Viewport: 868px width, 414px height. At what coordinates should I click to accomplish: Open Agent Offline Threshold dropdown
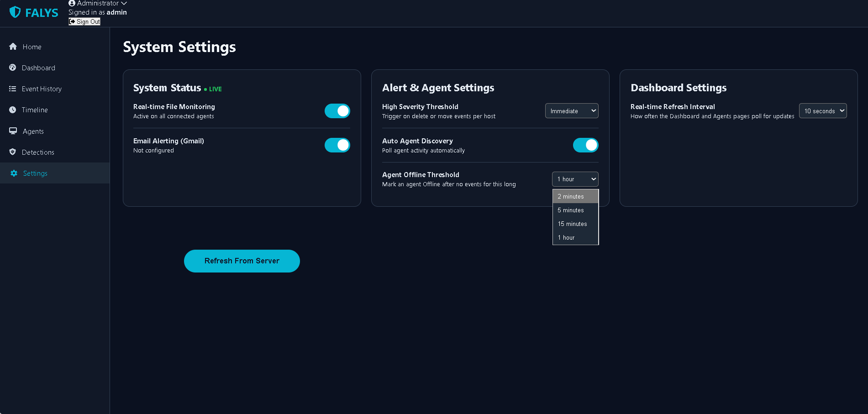click(x=575, y=179)
